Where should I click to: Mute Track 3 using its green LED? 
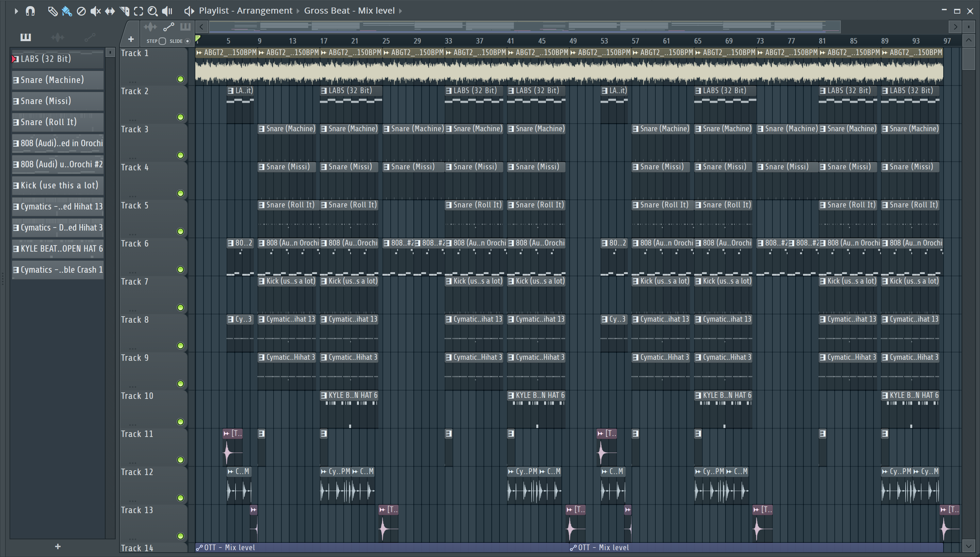[180, 155]
